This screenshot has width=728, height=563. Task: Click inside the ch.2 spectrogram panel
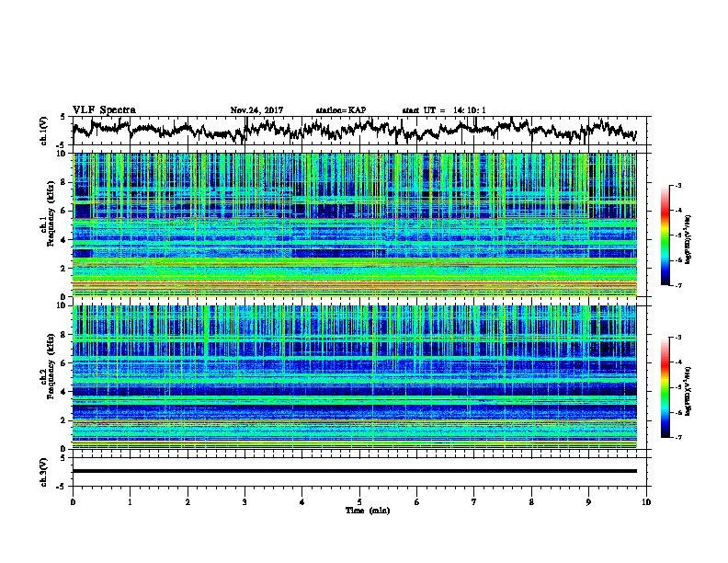tap(354, 377)
